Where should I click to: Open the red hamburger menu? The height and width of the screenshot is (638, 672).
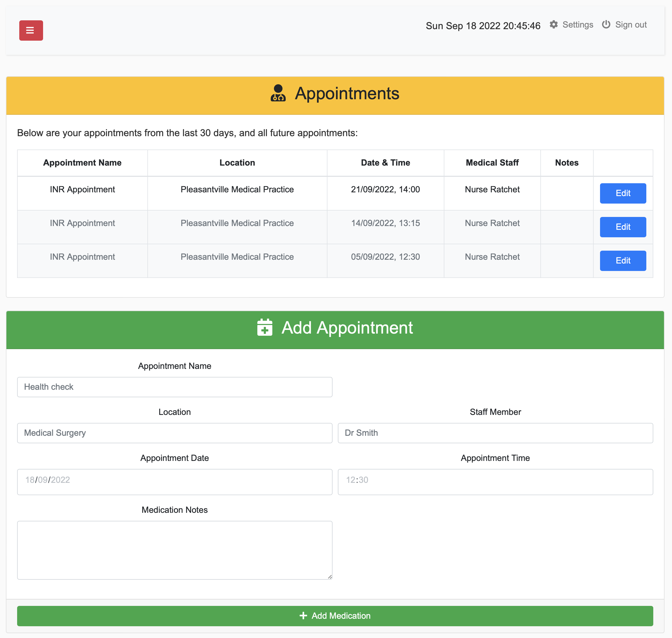pyautogui.click(x=31, y=30)
